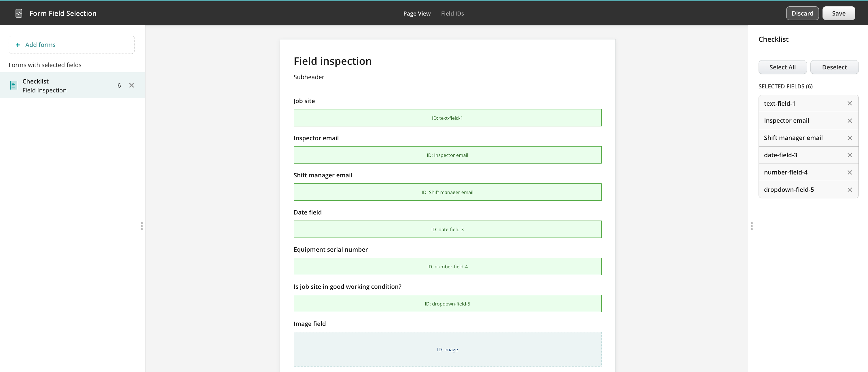Remove Inspector email from selected fields
The width and height of the screenshot is (868, 372).
point(850,121)
